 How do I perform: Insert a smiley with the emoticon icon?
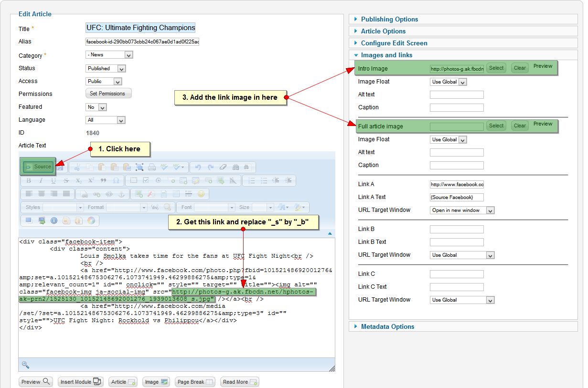(201, 194)
